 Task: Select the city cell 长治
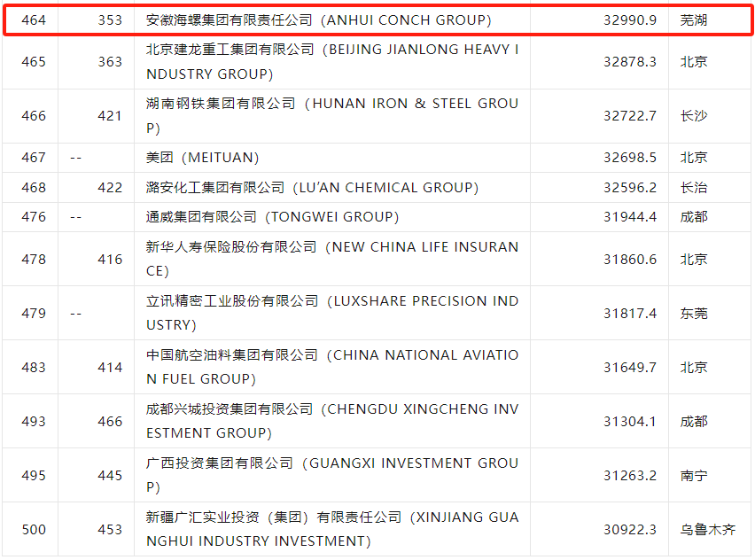tap(694, 188)
